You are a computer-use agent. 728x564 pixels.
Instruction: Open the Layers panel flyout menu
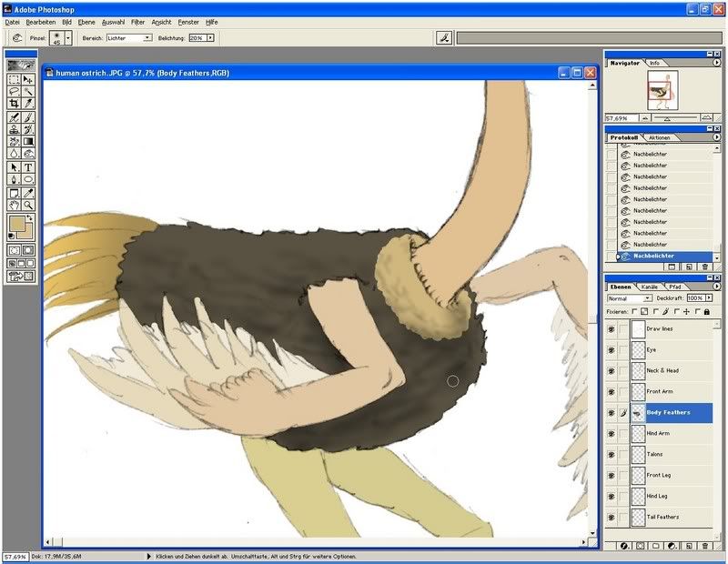[x=716, y=287]
